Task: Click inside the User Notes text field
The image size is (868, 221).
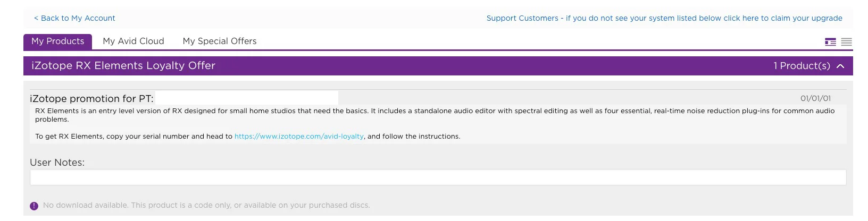Action: pos(438,177)
